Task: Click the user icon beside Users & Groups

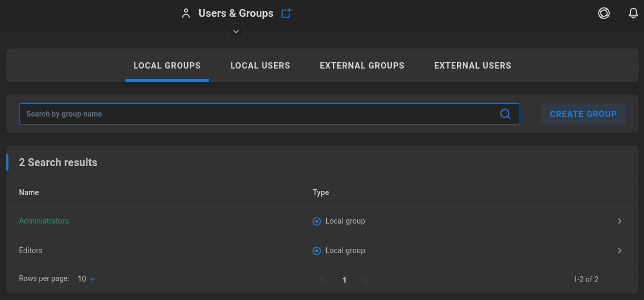Action: pos(186,14)
